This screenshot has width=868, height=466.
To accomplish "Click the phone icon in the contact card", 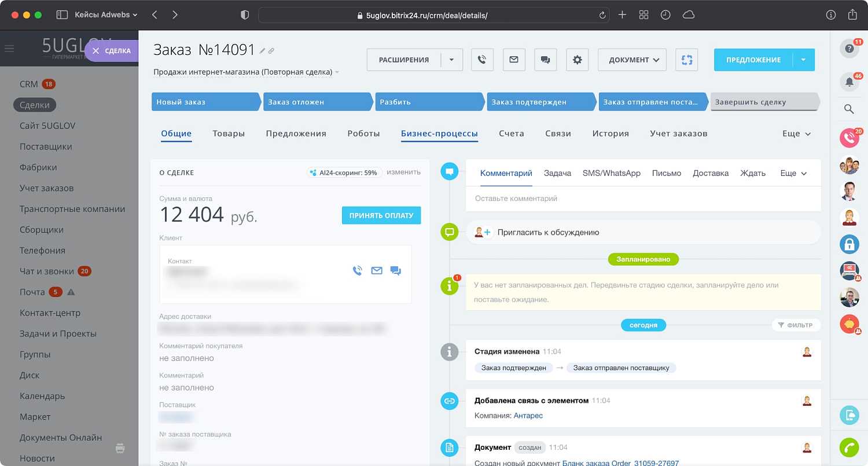I will (x=358, y=270).
